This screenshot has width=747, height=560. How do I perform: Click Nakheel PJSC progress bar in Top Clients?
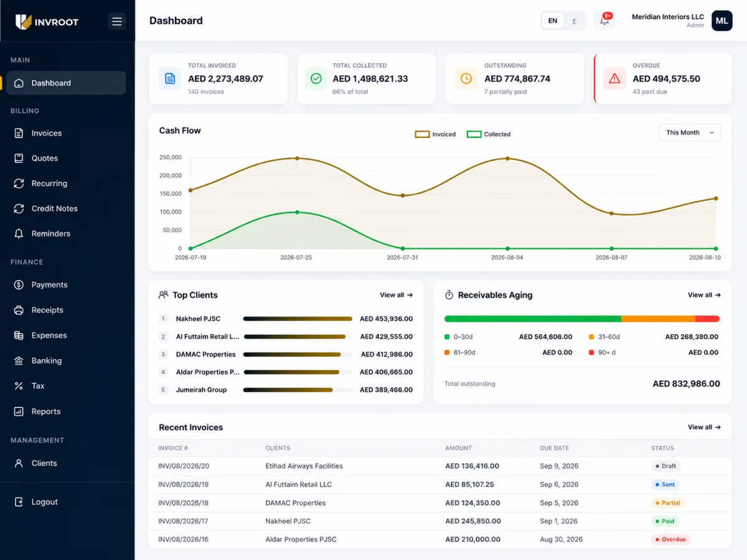point(298,319)
